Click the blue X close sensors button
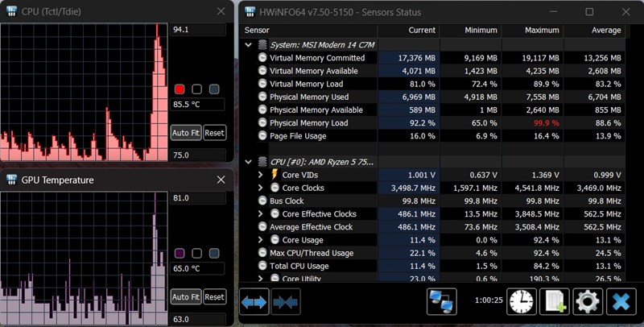Screen dimensions: 644x327 (x=621, y=302)
